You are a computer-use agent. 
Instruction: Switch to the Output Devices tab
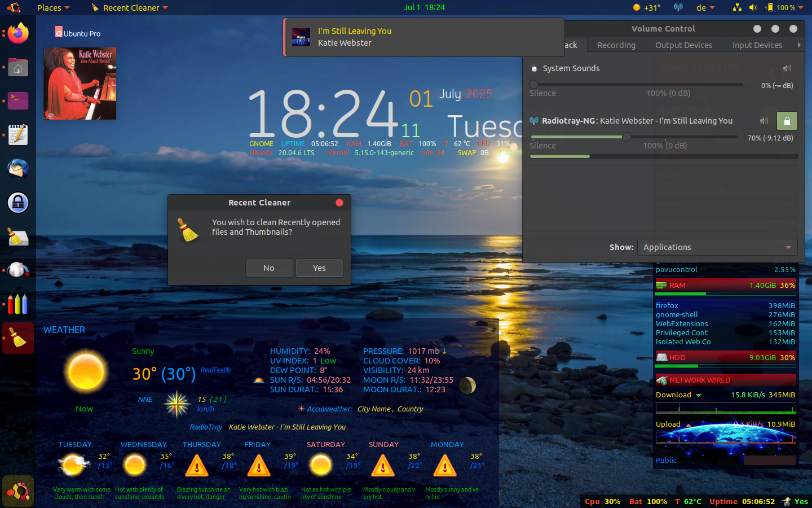(x=684, y=45)
